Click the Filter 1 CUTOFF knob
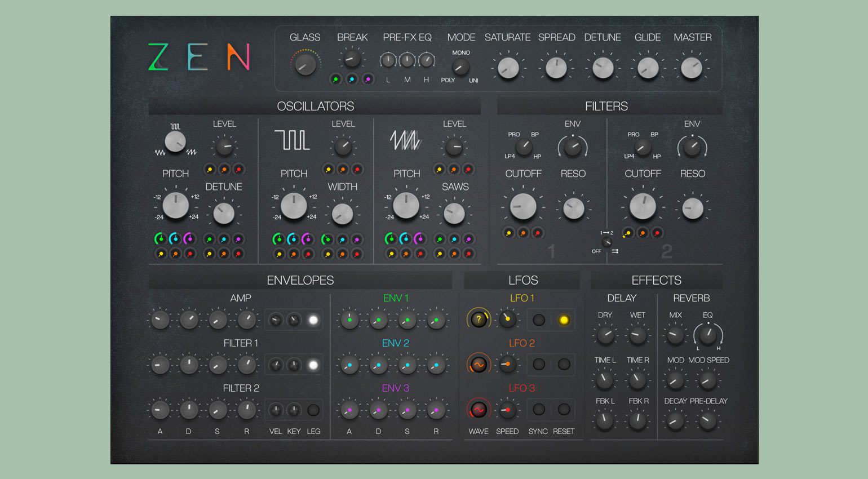 [x=523, y=207]
